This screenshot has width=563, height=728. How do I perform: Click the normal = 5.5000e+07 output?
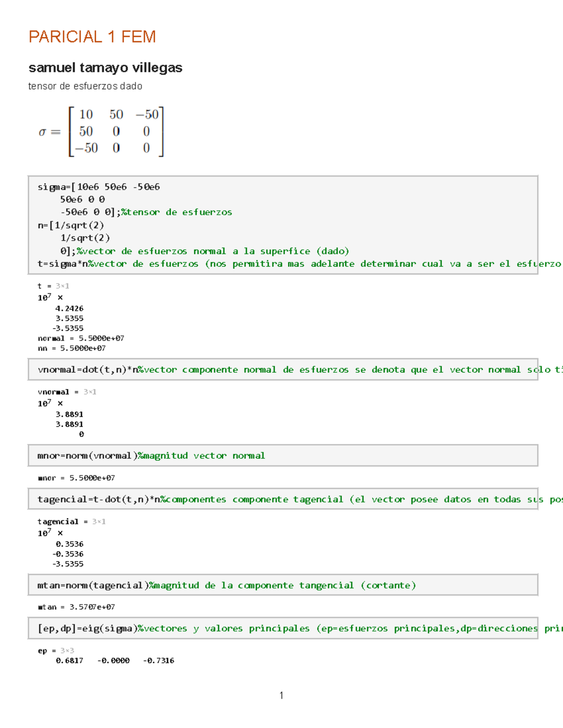[81, 338]
